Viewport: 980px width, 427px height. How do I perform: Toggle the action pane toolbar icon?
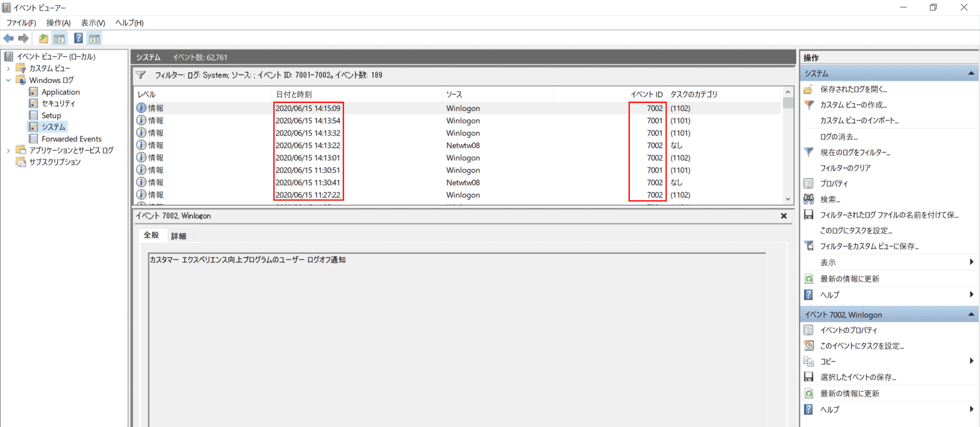coord(94,38)
